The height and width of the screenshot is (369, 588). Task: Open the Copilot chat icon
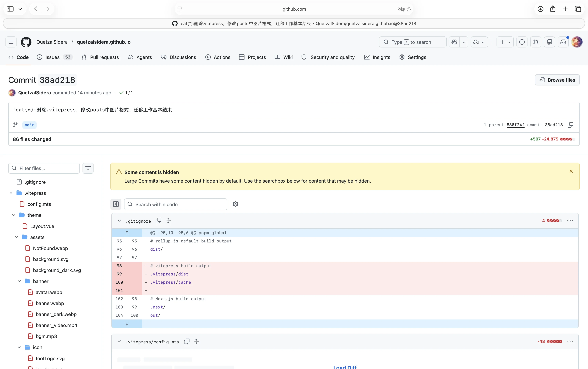click(x=454, y=42)
